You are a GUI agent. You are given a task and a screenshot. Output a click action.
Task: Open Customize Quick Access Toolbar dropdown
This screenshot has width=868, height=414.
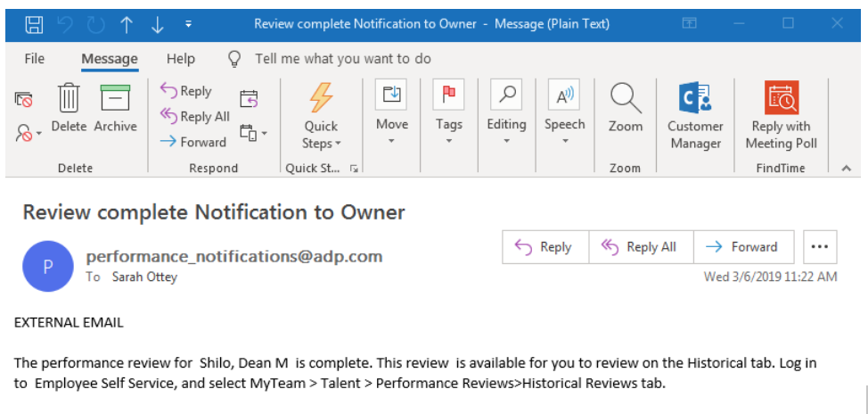pyautogui.click(x=188, y=24)
